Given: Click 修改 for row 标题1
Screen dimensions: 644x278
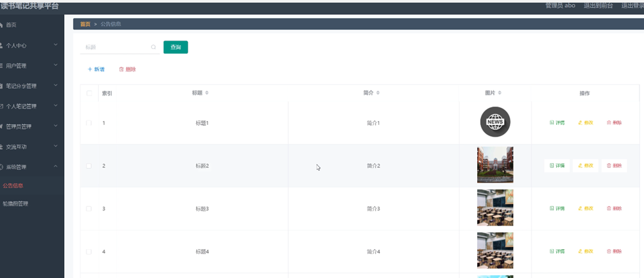Looking at the screenshot, I should (x=586, y=122).
